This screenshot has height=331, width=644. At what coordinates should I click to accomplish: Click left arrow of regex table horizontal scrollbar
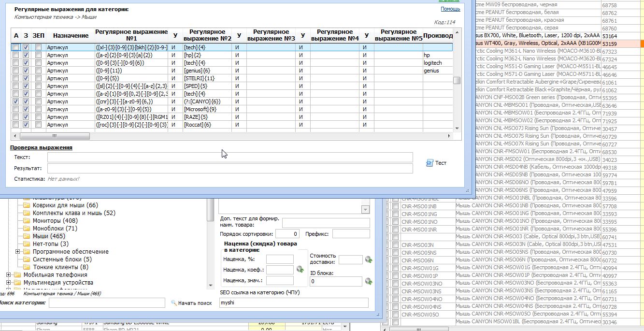[14, 136]
